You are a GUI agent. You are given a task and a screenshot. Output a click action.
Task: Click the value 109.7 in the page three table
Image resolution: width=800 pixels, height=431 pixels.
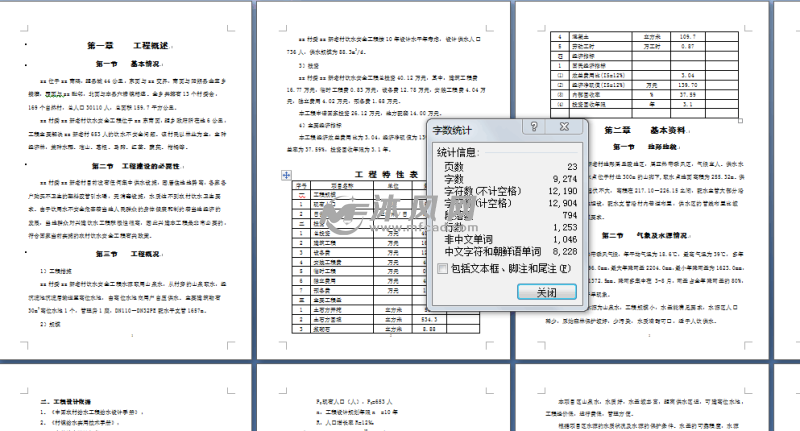coord(687,37)
